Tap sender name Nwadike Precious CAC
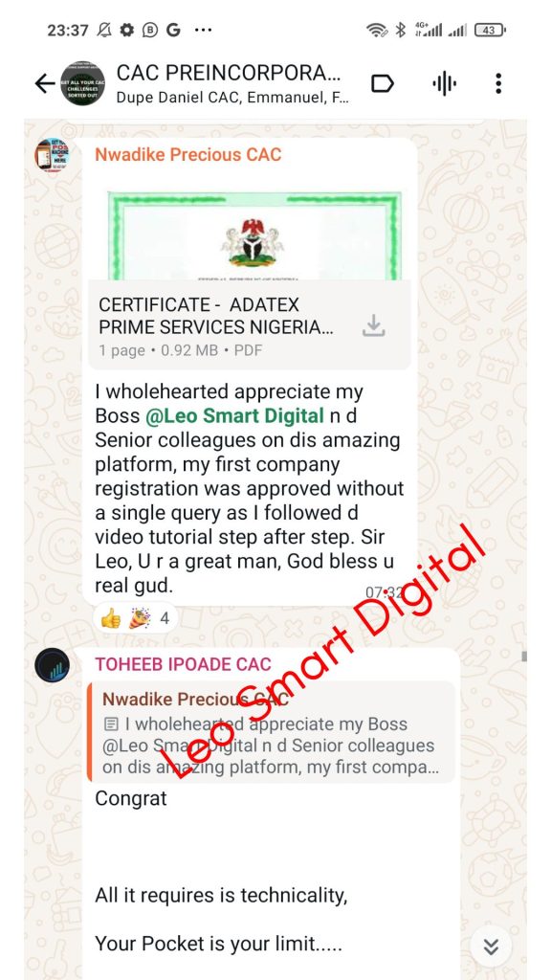 pos(188,154)
